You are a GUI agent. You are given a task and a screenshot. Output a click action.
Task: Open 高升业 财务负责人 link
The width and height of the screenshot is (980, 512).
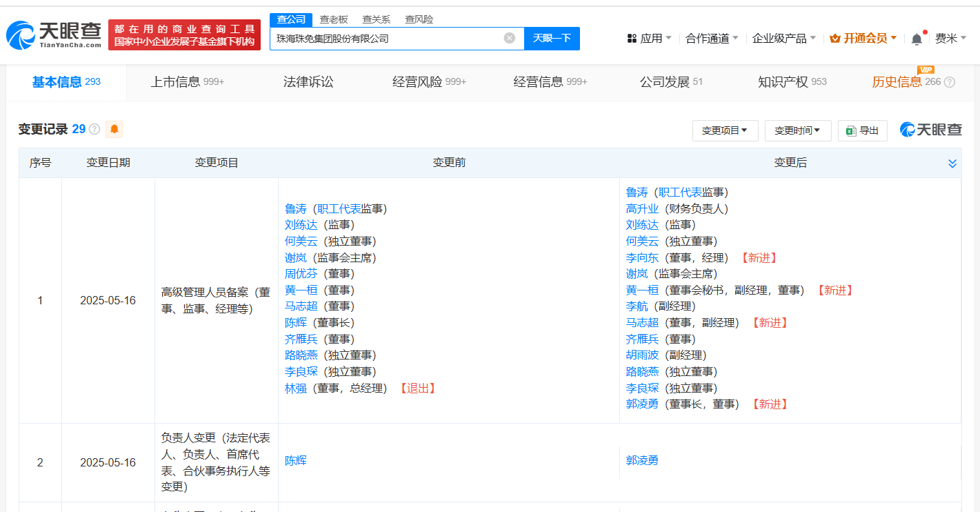[x=642, y=208]
